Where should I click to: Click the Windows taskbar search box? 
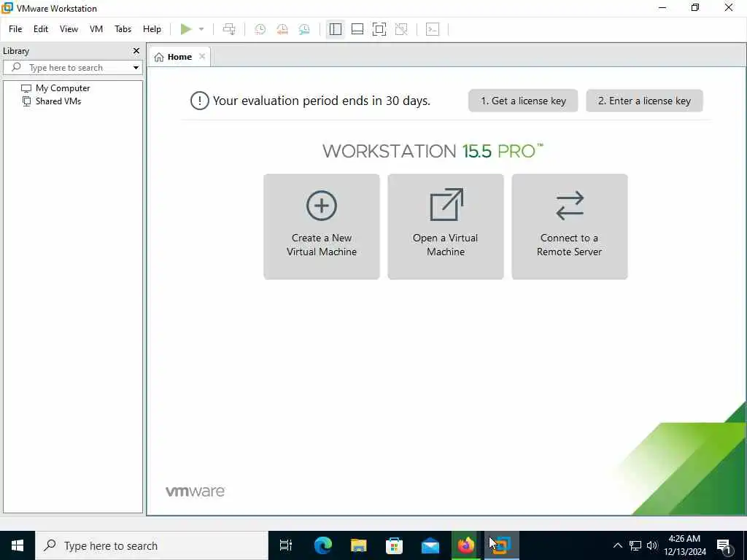pos(152,545)
